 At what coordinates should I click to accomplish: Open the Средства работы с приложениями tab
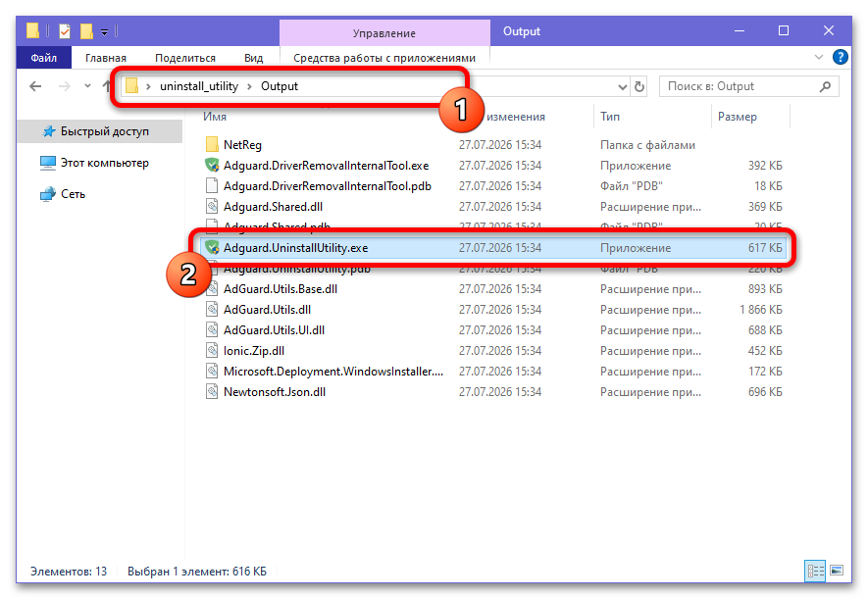click(x=384, y=58)
